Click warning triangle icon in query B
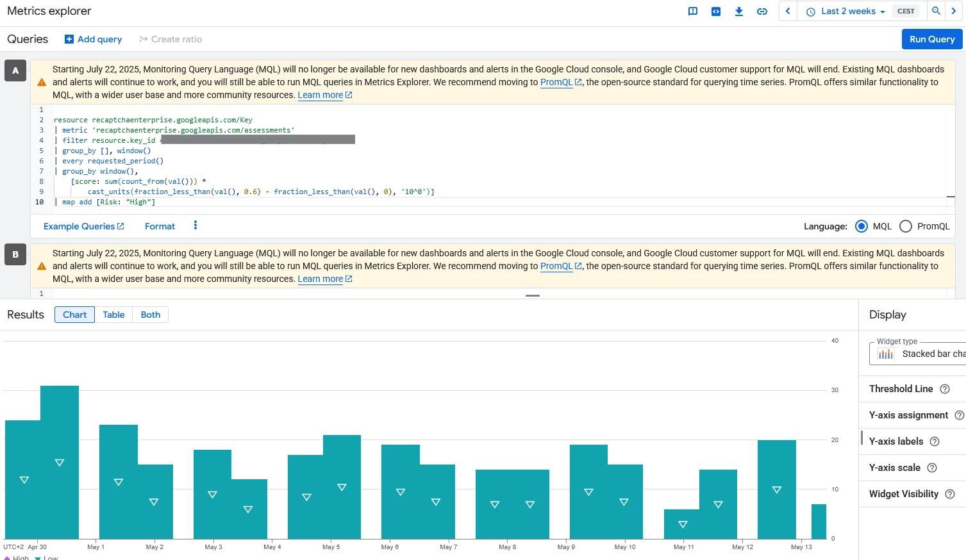 coord(42,266)
